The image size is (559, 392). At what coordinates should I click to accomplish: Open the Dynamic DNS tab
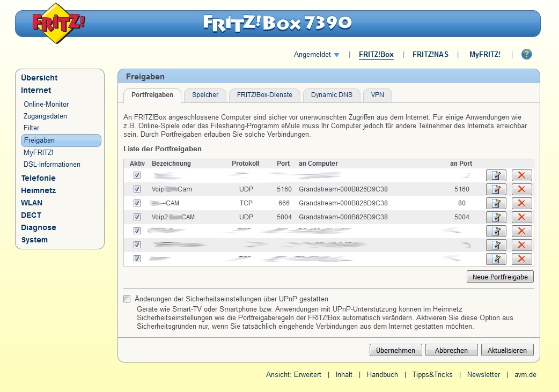tap(332, 95)
